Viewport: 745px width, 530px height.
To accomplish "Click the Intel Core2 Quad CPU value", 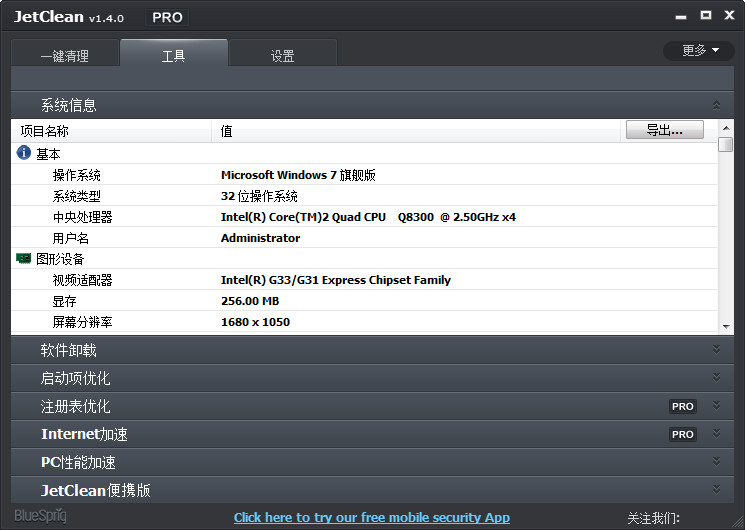I will click(x=368, y=217).
